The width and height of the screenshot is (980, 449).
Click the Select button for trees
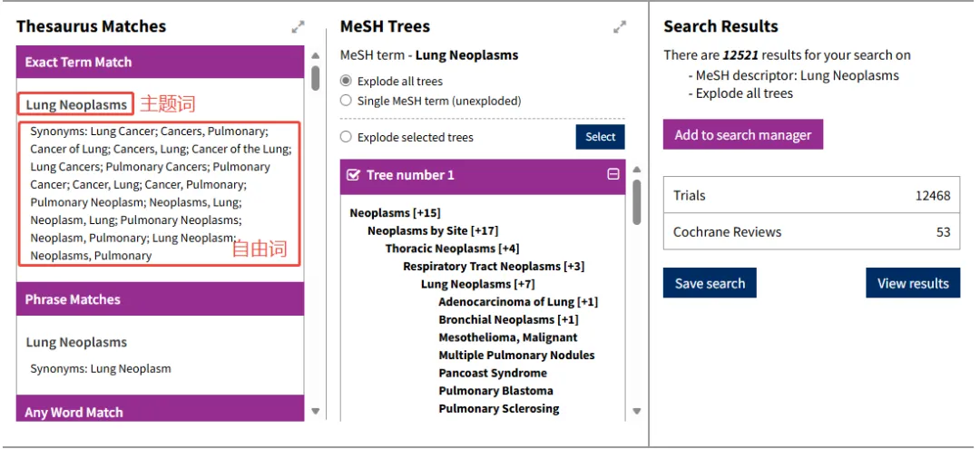600,137
